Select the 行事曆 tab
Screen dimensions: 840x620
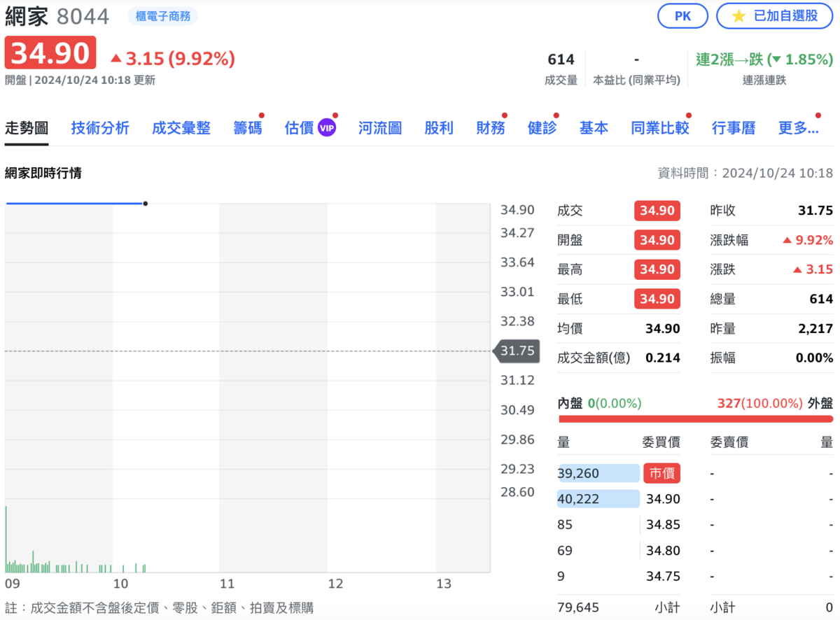(734, 128)
